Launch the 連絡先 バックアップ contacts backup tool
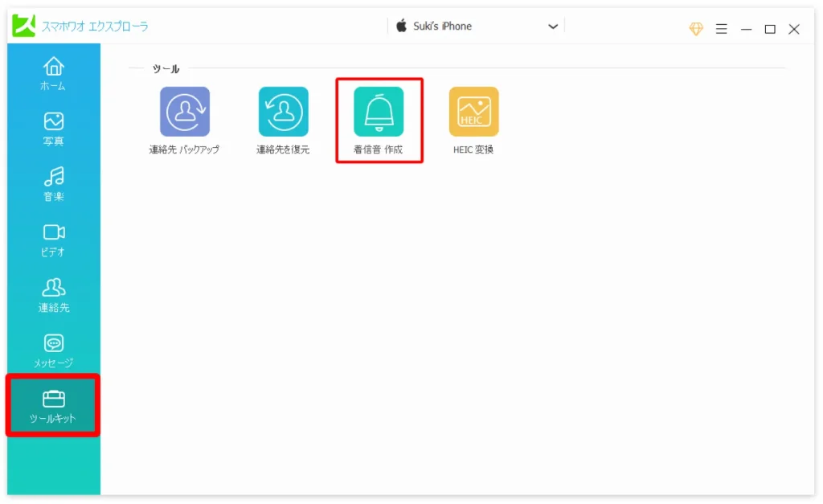The height and width of the screenshot is (504, 823). coord(184,112)
